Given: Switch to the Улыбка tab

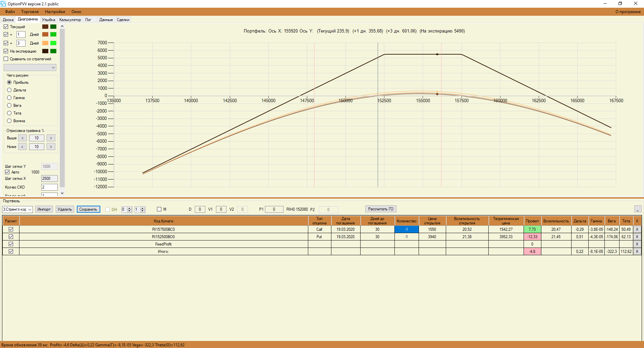Looking at the screenshot, I should pyautogui.click(x=49, y=20).
